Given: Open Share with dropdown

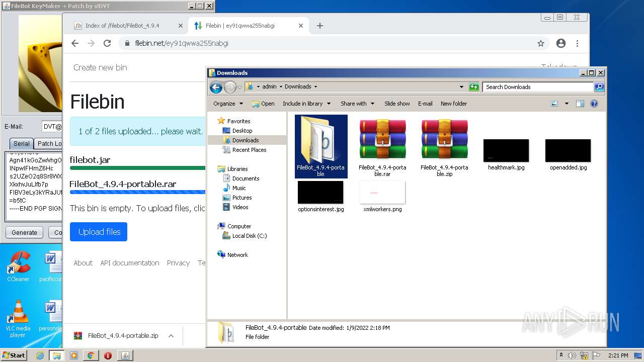Looking at the screenshot, I should 357,104.
